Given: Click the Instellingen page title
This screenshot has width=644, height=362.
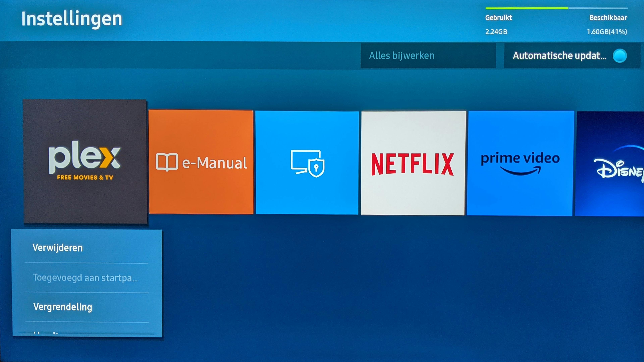Looking at the screenshot, I should point(72,19).
